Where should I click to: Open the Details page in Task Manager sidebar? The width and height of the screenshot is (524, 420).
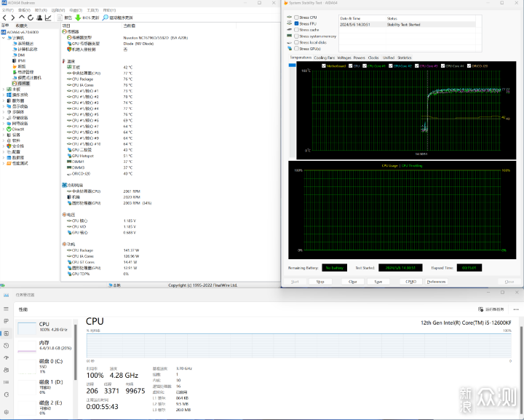(6, 382)
